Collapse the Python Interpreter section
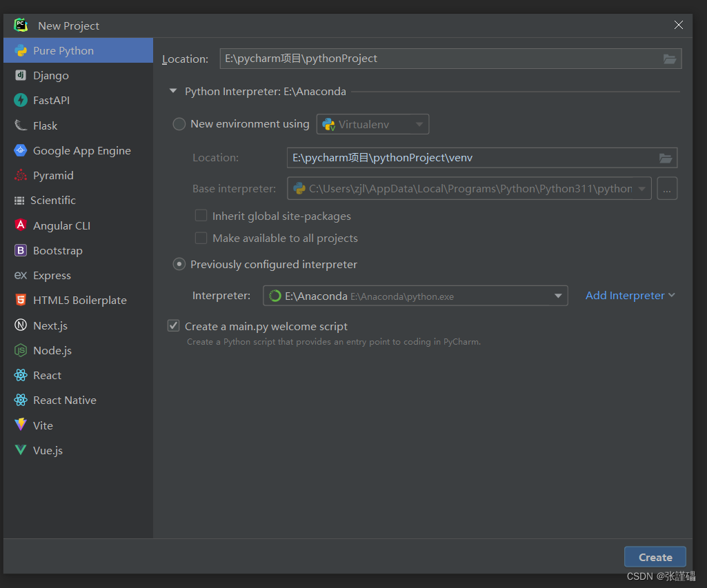707x588 pixels. pos(173,91)
